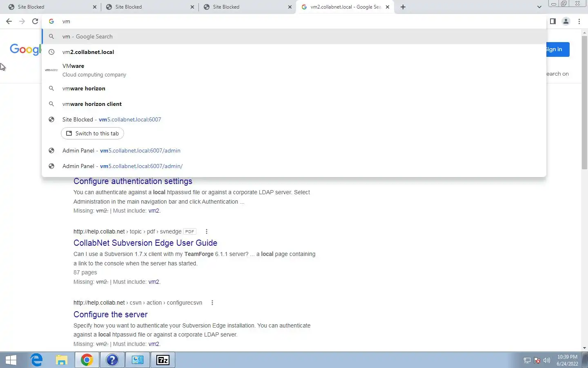Screen dimensions: 588x368
Task: Pick 'vmware horizon client' suggestion
Action: click(294, 104)
